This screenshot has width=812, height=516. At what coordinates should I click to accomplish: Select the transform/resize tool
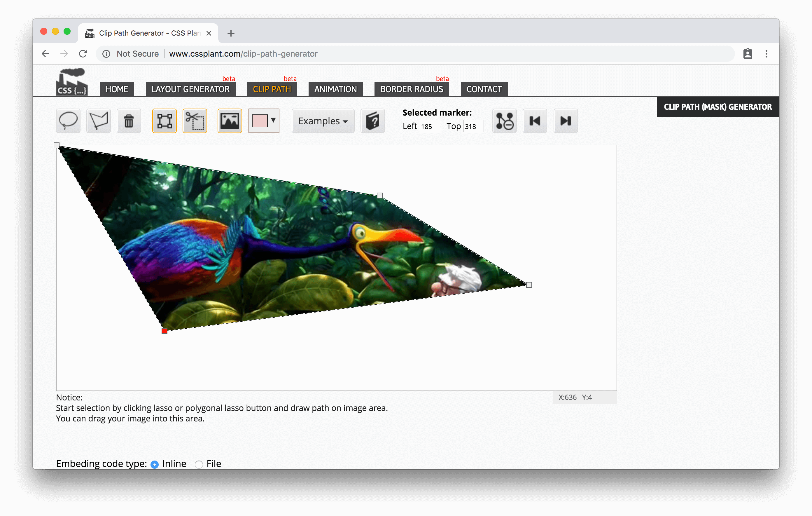click(164, 120)
